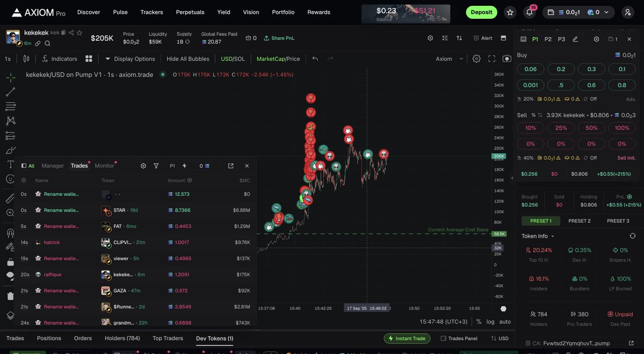The image size is (644, 354).
Task: Click Sell Init. button
Action: pos(627,158)
